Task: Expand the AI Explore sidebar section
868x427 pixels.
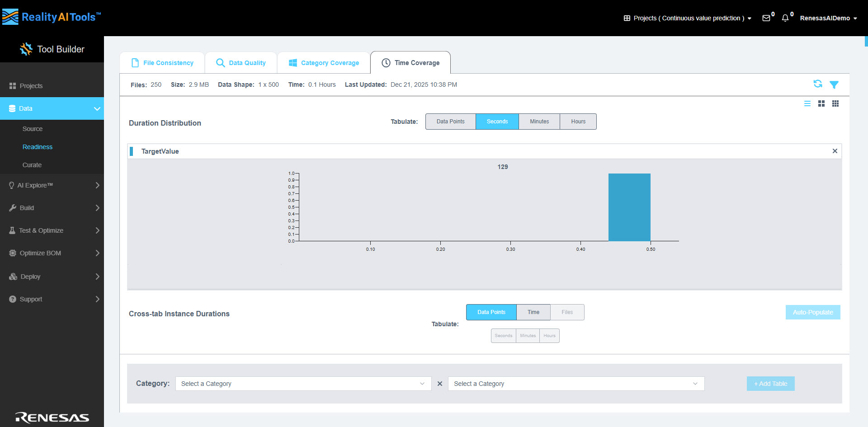Action: point(52,185)
